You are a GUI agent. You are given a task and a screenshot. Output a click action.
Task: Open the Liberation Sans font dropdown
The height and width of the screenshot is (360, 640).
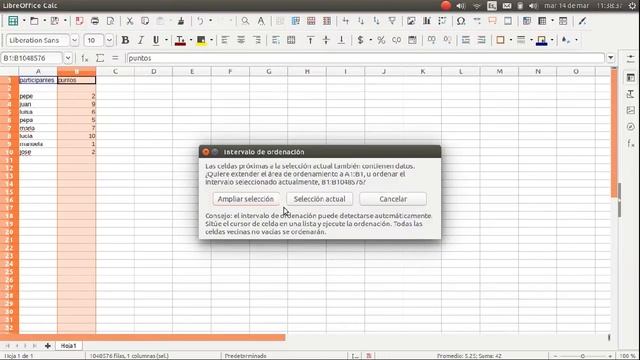tap(74, 40)
